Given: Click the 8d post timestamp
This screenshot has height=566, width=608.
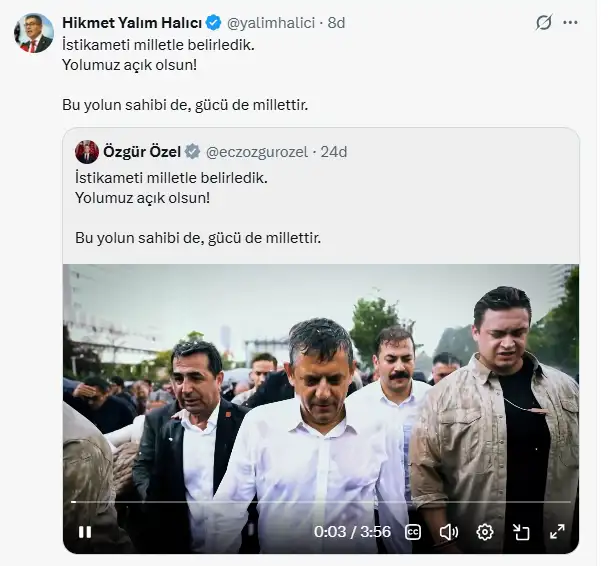Looking at the screenshot, I should [x=336, y=23].
